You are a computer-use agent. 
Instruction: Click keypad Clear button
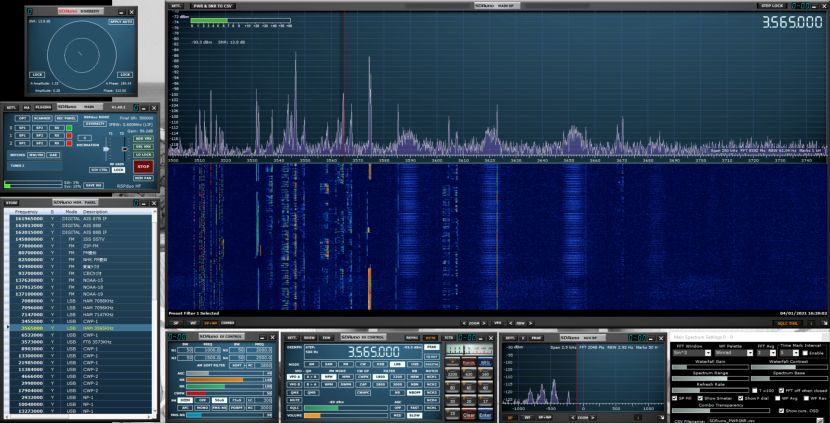point(469,415)
